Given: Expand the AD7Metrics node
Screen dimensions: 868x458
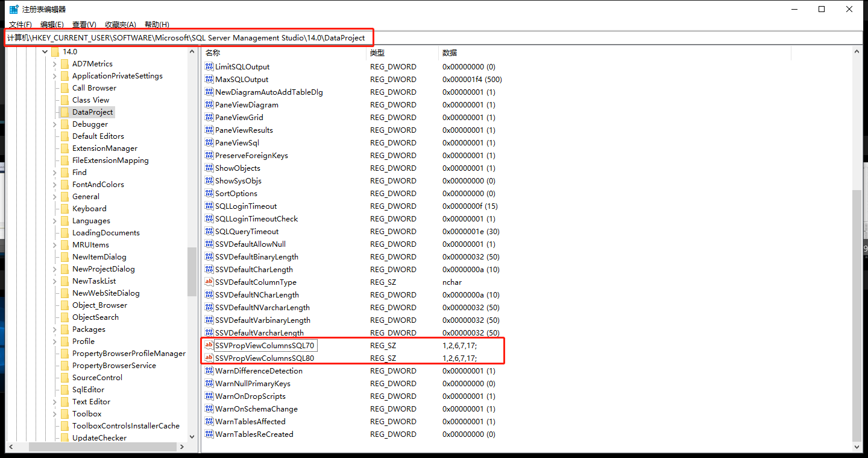Looking at the screenshot, I should click(x=55, y=64).
